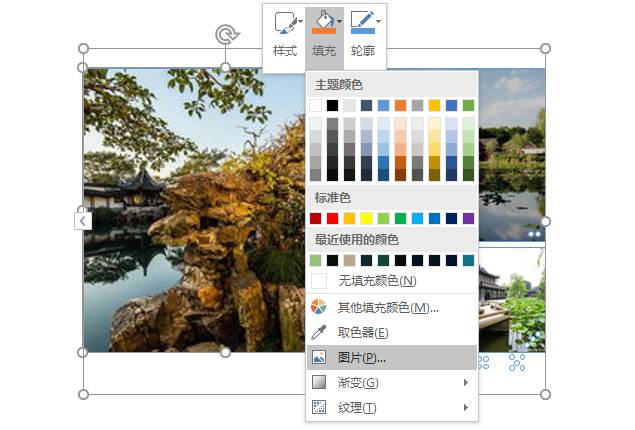Select the 渐变(G) menu item
Image resolution: width=635 pixels, height=430 pixels.
click(x=392, y=383)
